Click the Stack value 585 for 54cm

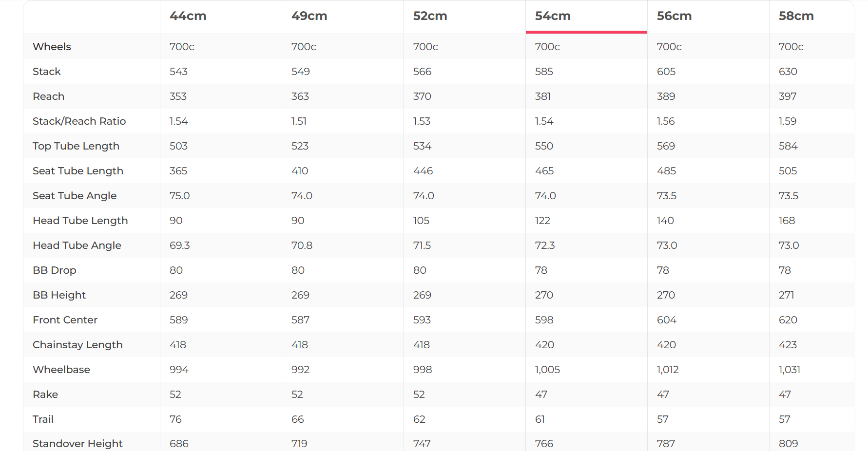[544, 72]
